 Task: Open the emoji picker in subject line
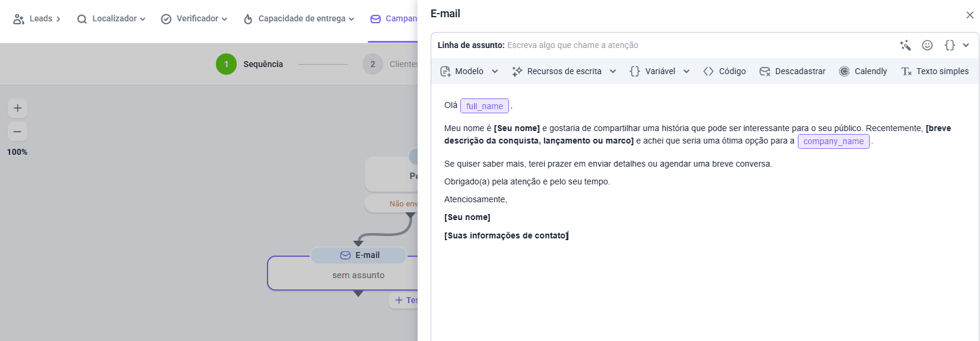(927, 45)
